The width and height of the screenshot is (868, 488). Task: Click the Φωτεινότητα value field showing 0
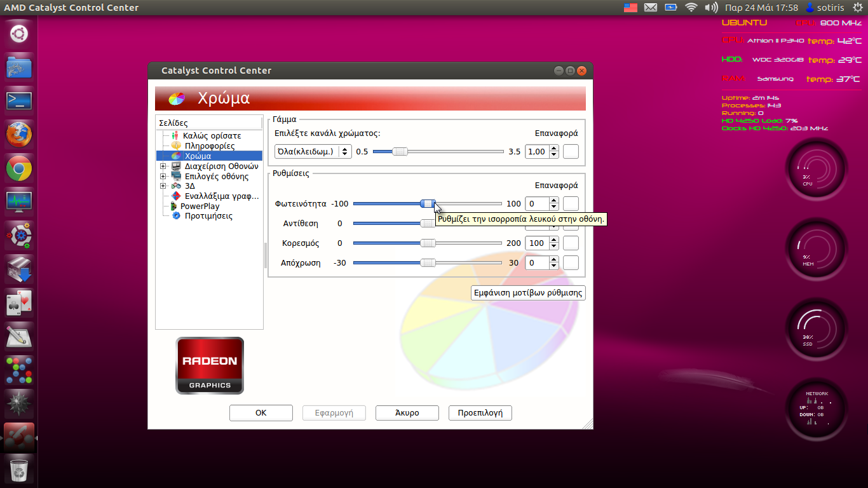538,204
